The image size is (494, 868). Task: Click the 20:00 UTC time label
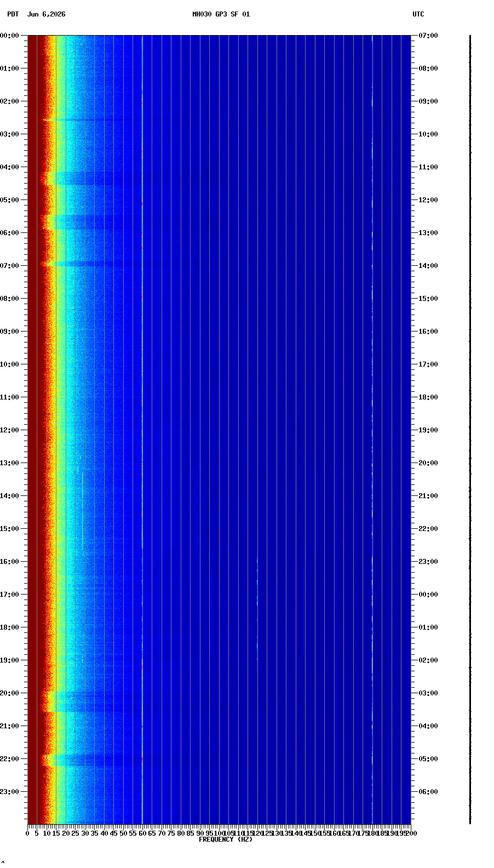pos(428,463)
